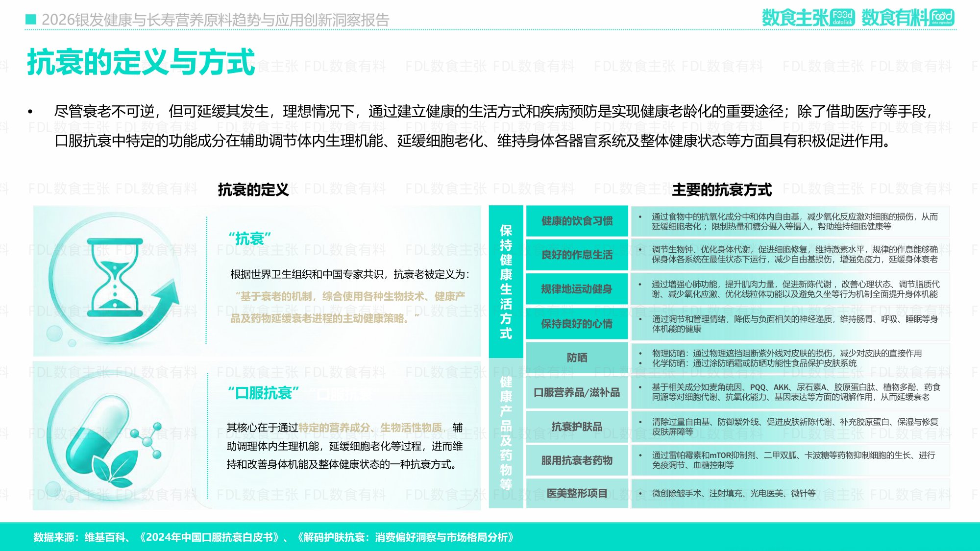
Task: Click the 数据来源 footer citation
Action: tap(274, 537)
